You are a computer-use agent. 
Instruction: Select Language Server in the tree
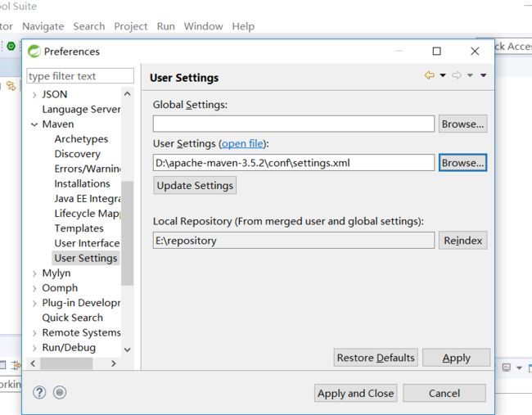click(x=81, y=109)
